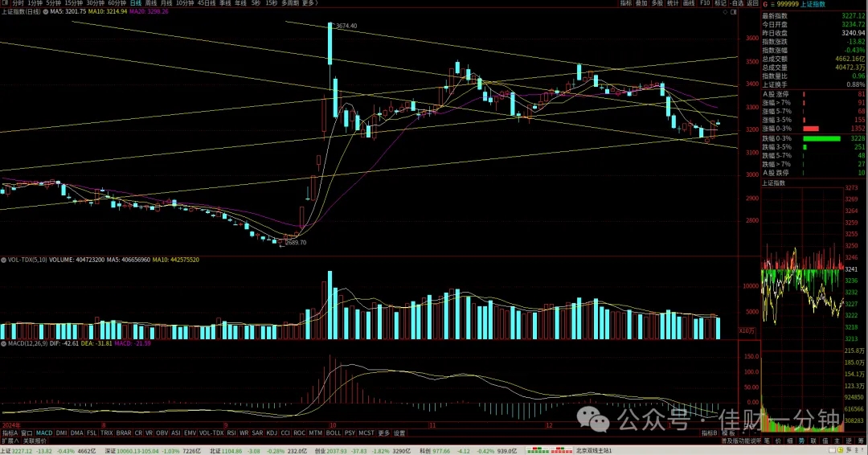
Task: Click the F10 info button
Action: click(705, 3)
